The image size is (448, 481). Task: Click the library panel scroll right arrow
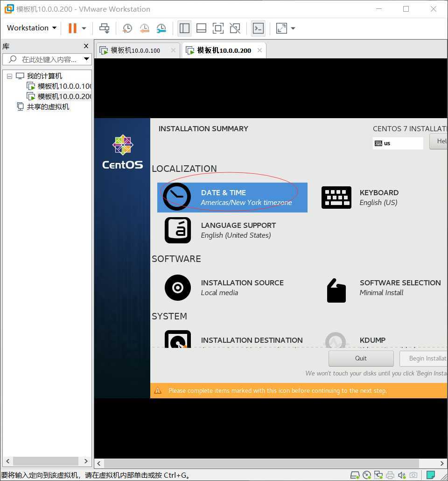(x=86, y=461)
